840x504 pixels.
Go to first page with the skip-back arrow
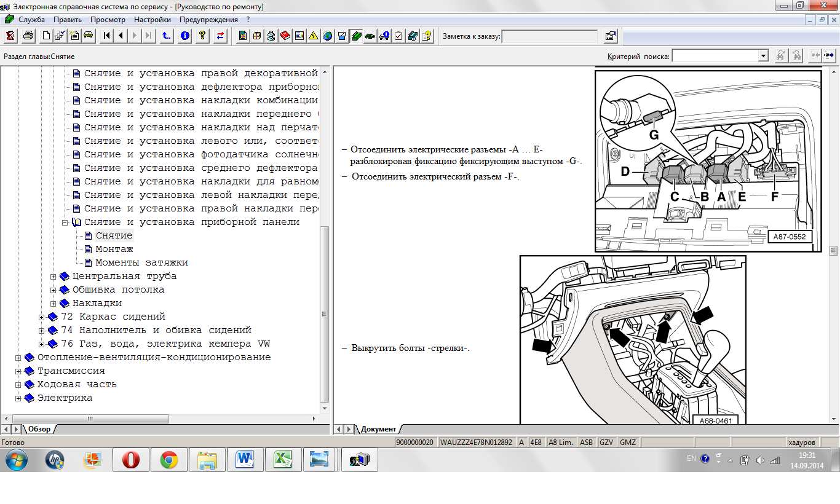coord(107,36)
